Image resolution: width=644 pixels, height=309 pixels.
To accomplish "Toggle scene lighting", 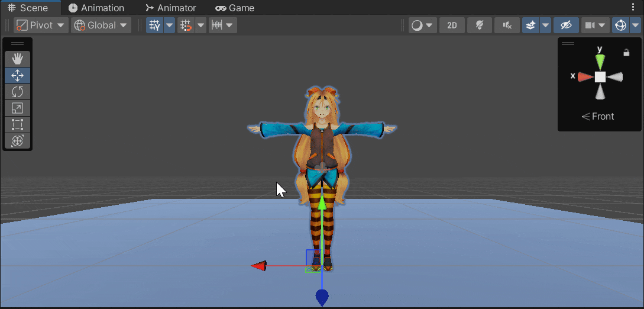I will [x=479, y=25].
